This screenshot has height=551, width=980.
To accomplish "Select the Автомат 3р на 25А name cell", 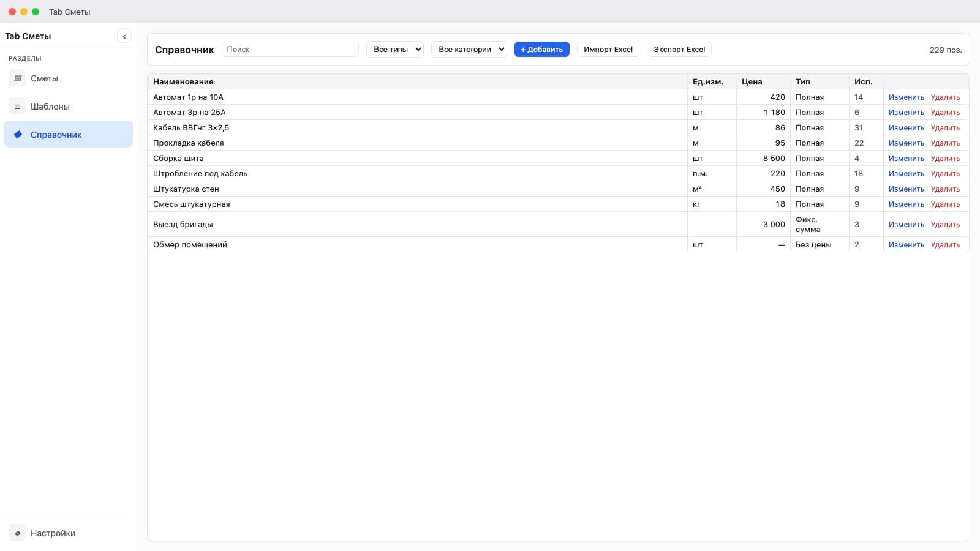I will pyautogui.click(x=417, y=113).
